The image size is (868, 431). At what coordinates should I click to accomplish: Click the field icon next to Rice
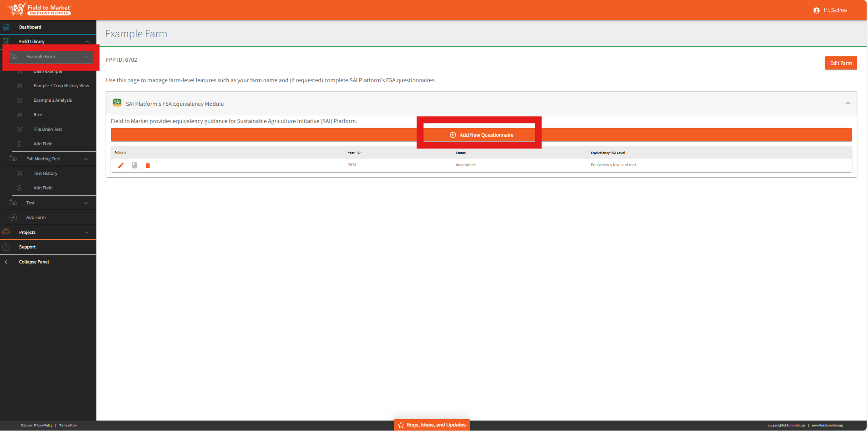tap(20, 115)
